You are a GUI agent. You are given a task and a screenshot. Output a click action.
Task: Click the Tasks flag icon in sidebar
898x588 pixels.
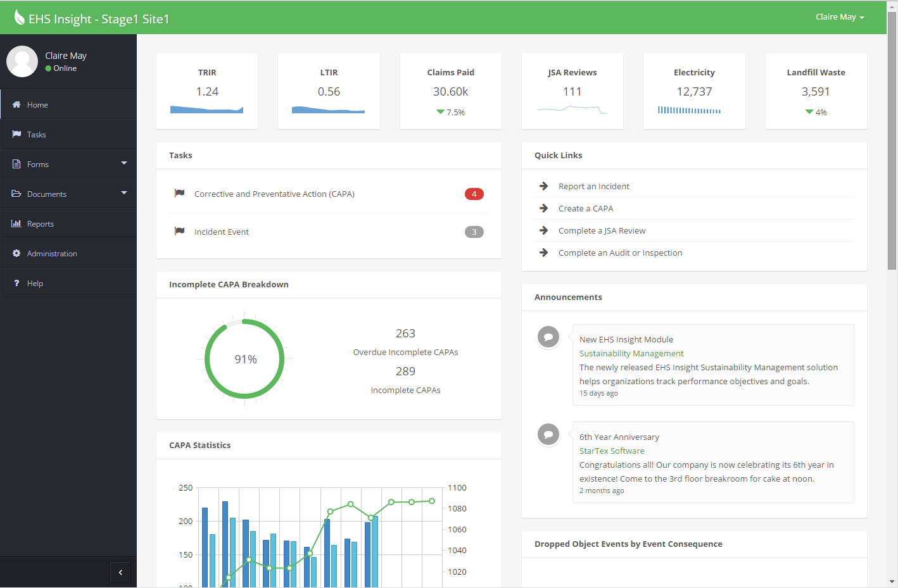pos(16,134)
